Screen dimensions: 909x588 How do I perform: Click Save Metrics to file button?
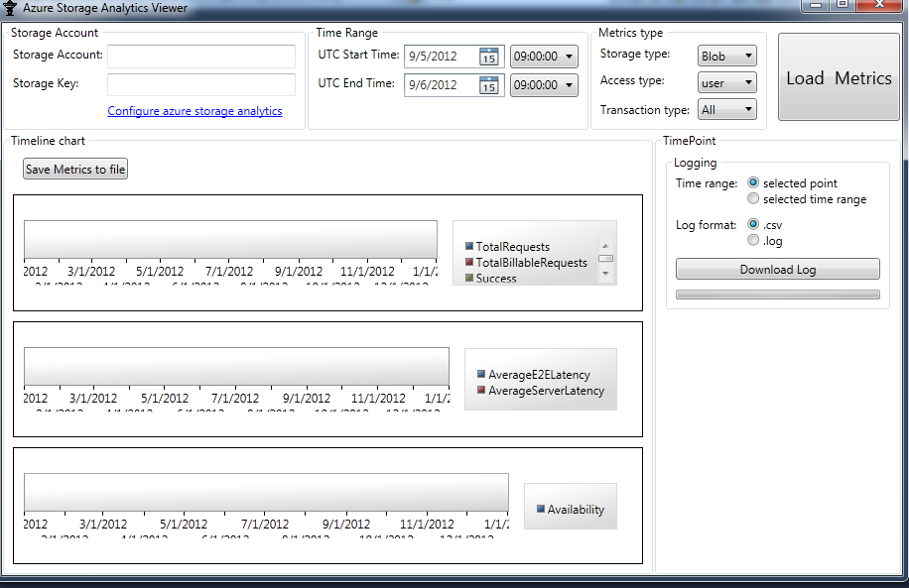coord(75,170)
